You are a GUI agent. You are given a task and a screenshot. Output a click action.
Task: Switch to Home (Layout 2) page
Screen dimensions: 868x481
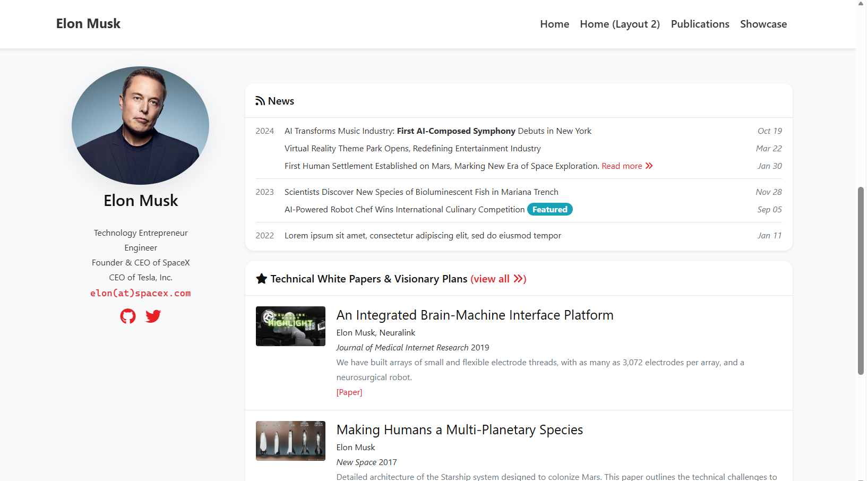620,24
